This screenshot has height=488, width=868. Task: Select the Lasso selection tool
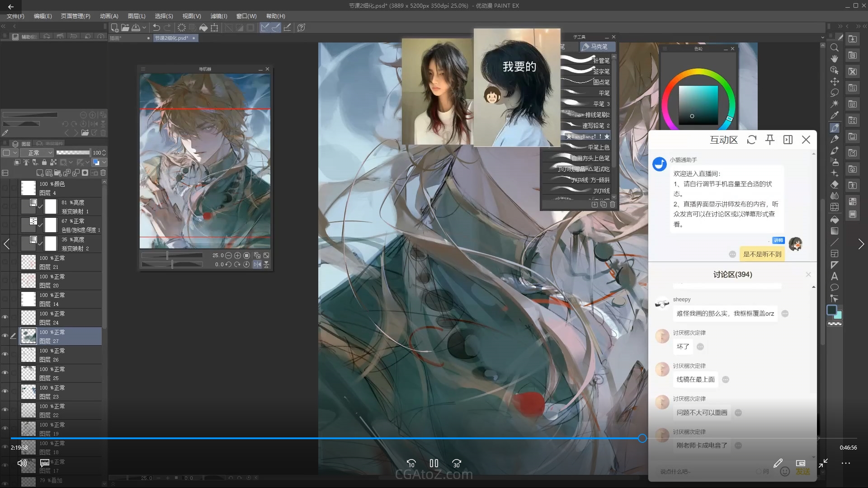[x=835, y=93]
